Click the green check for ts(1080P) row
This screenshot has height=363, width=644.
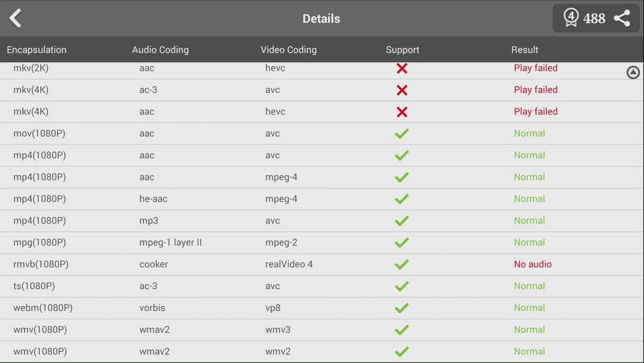(x=402, y=286)
